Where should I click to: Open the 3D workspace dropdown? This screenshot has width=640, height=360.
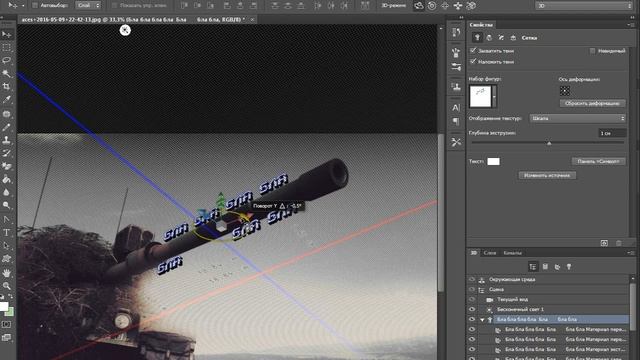583,6
